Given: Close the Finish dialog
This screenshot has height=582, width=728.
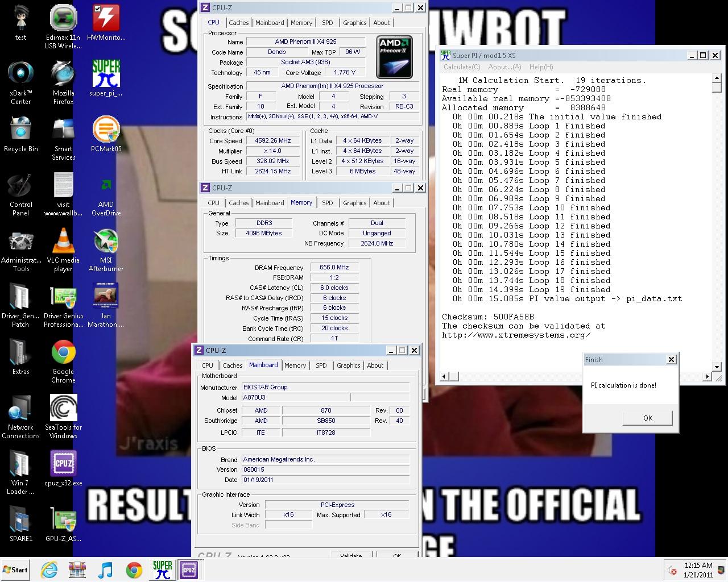Looking at the screenshot, I should click(671, 359).
